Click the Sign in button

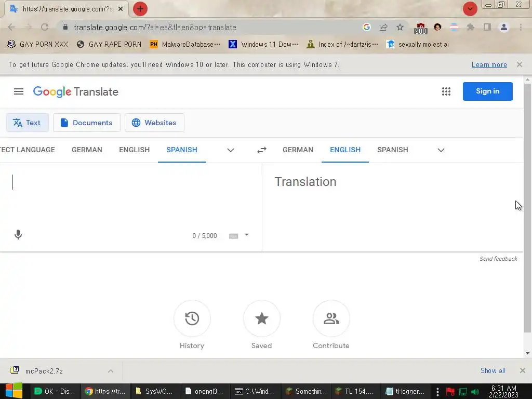487,91
